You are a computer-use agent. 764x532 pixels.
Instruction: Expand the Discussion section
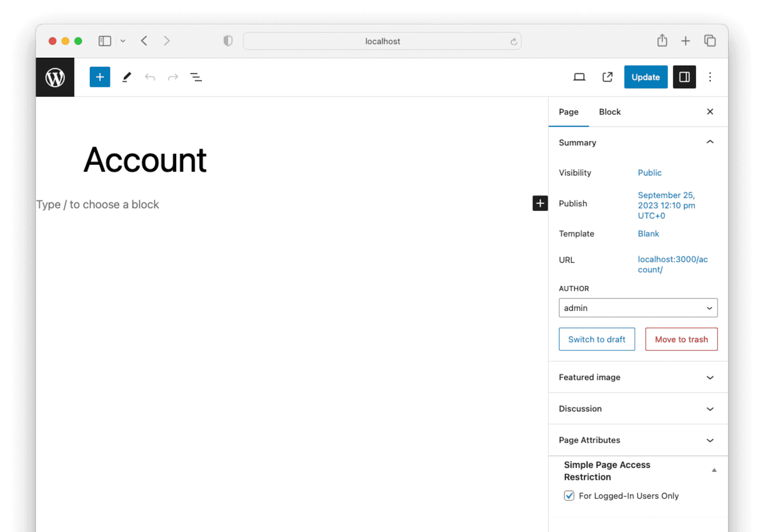pyautogui.click(x=638, y=409)
